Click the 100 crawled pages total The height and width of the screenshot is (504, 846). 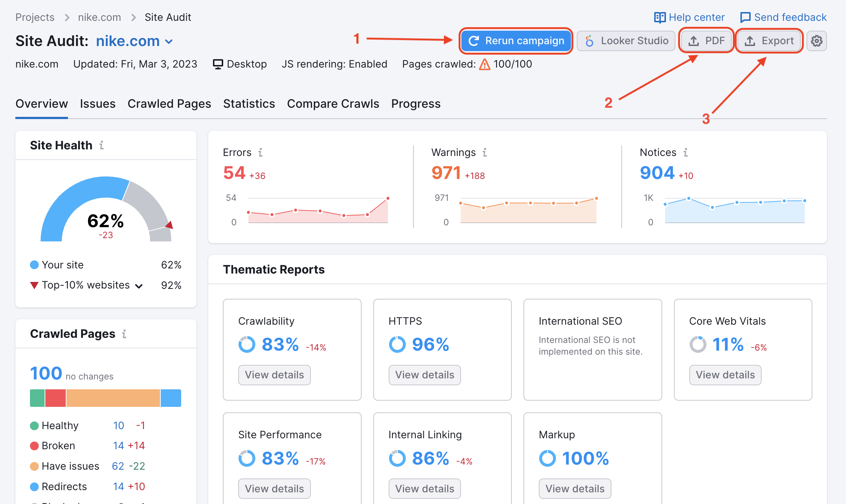tap(46, 373)
